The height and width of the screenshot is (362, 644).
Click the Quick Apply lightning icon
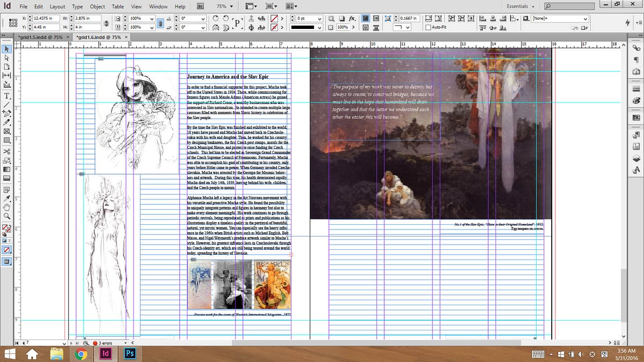pyautogui.click(x=628, y=23)
